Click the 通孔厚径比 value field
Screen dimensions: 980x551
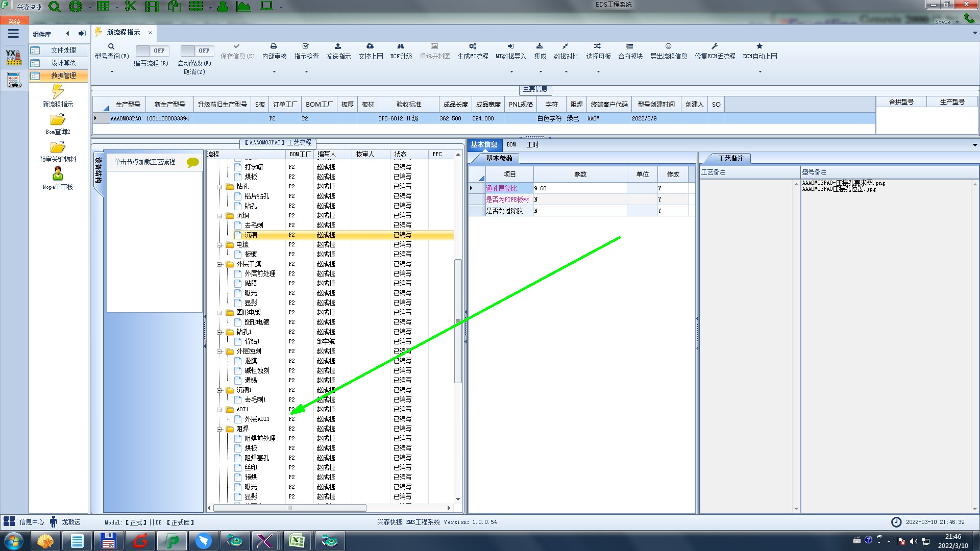pos(579,188)
